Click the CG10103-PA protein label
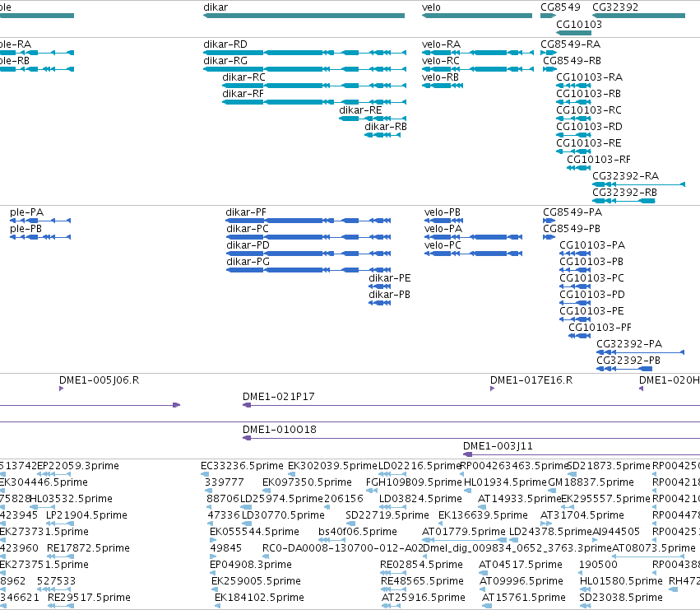 [x=592, y=245]
